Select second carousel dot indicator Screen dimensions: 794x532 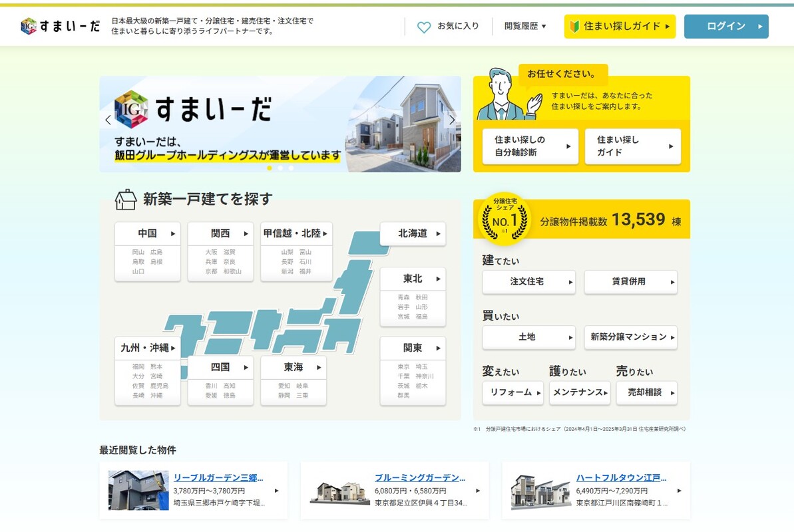pyautogui.click(x=280, y=168)
